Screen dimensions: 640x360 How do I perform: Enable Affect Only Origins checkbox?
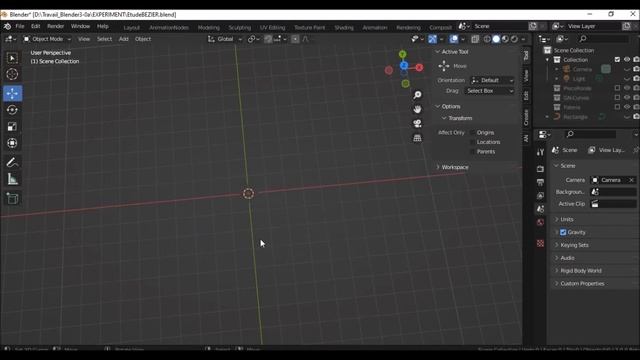[x=473, y=132]
